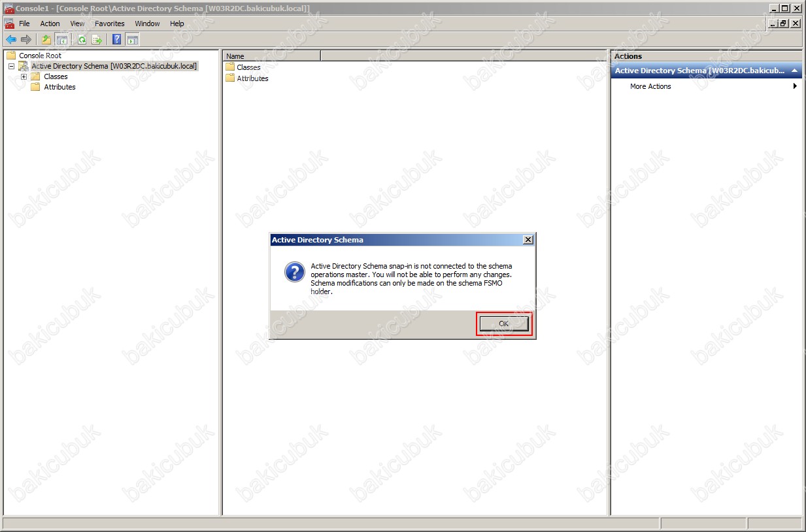Image resolution: width=806 pixels, height=532 pixels.
Task: Open the Help menu
Action: point(177,24)
